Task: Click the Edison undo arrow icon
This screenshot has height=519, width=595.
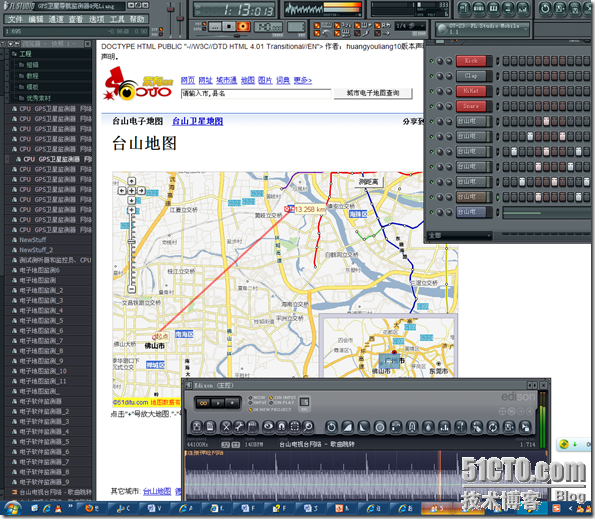Action: click(x=331, y=427)
